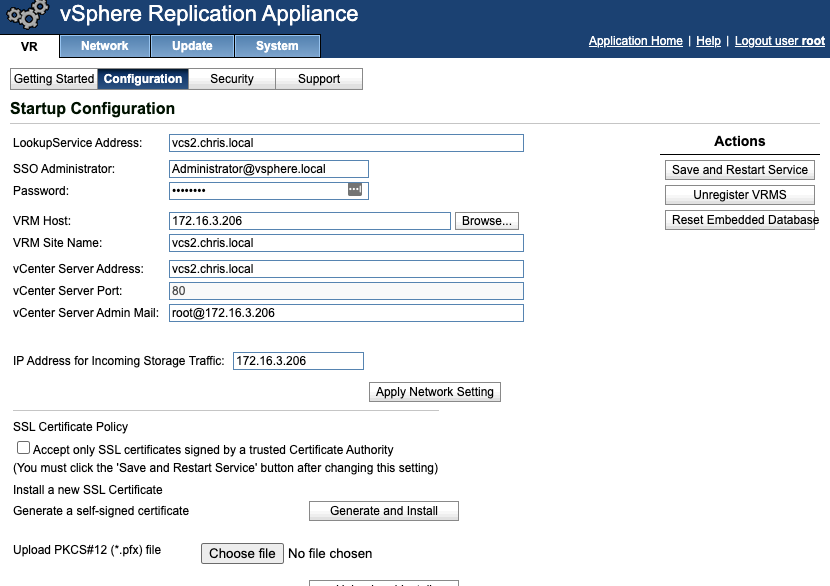Open the Support sub-tab
This screenshot has height=586, width=830.
tap(319, 79)
